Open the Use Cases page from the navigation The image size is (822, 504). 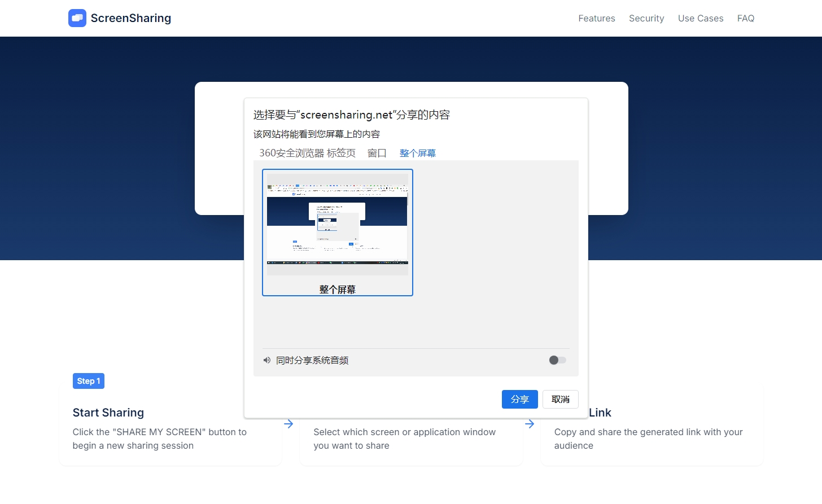click(x=701, y=18)
